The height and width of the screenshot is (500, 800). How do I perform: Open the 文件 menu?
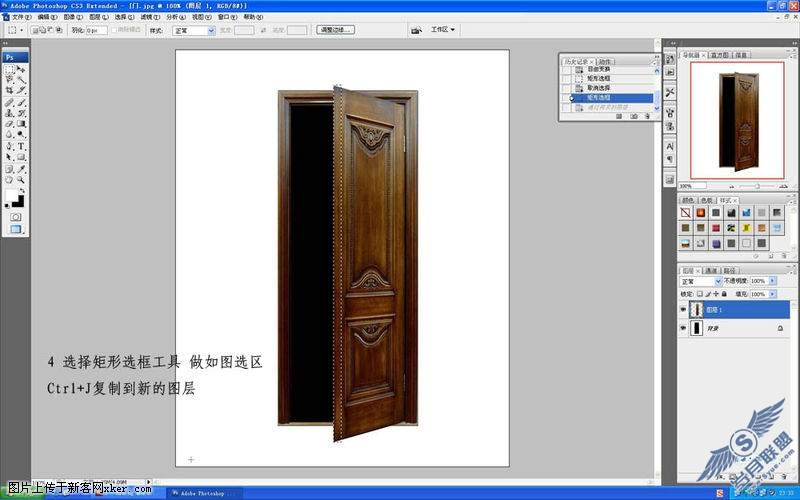pos(21,17)
